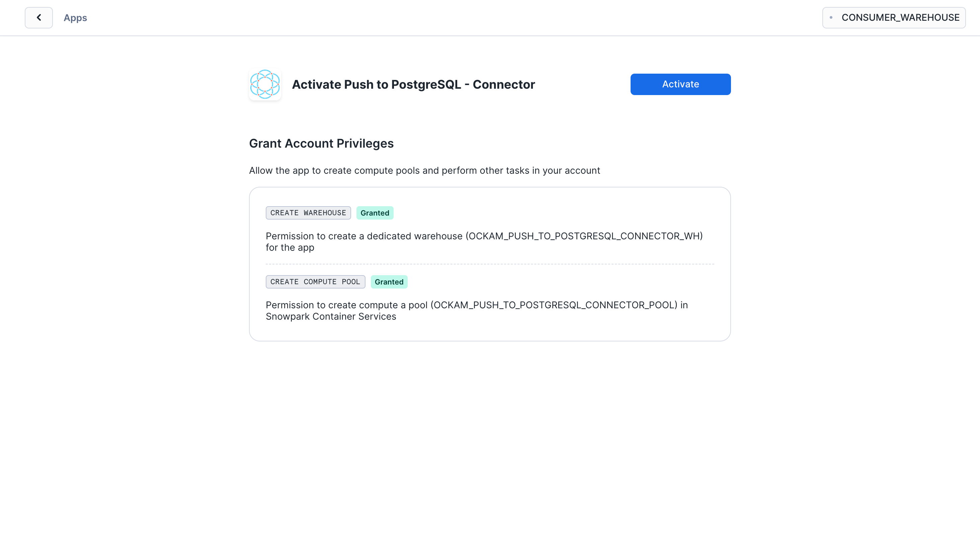This screenshot has width=980, height=560.
Task: Go to the Apps breadcrumb
Action: point(75,18)
